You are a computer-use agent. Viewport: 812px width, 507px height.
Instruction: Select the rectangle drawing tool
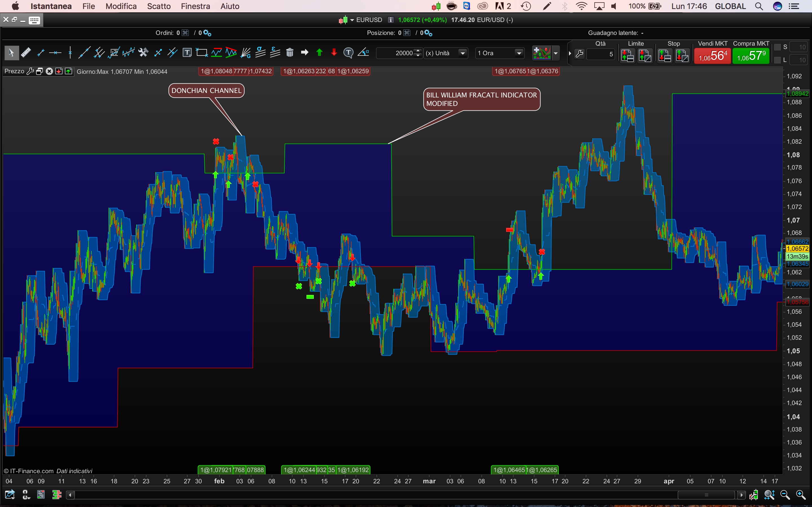pos(202,53)
